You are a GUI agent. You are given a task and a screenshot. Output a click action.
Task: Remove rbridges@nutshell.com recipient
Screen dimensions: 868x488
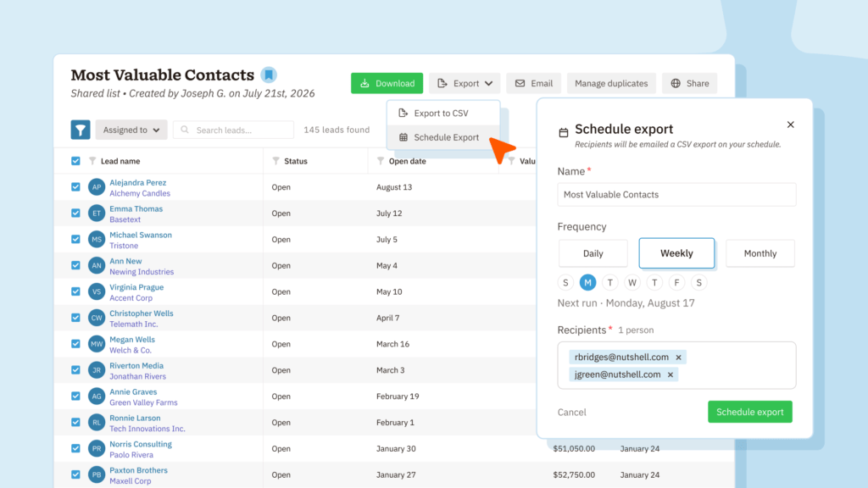679,358
